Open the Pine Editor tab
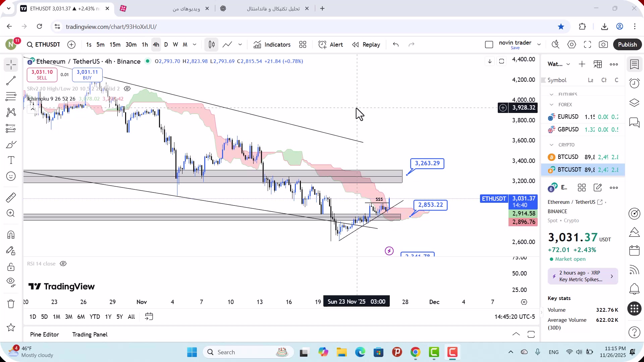 click(45, 335)
